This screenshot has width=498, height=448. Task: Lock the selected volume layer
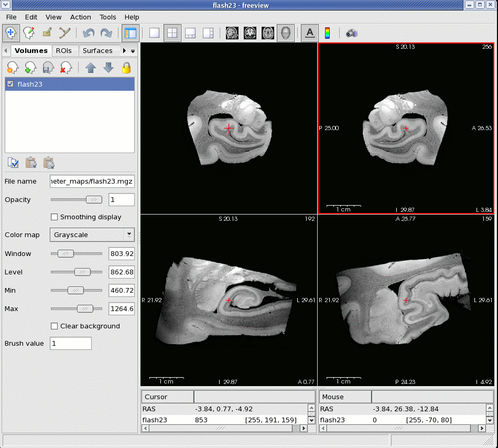click(x=126, y=68)
